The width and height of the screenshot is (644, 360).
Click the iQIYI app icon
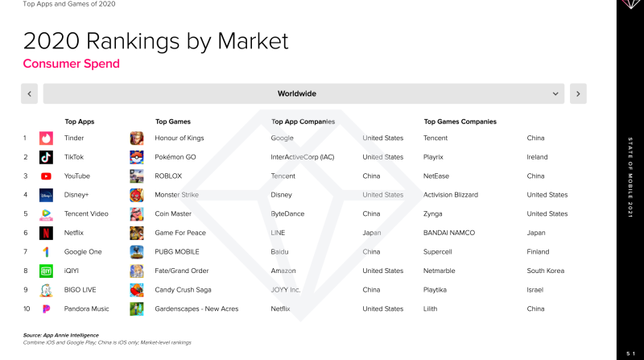tap(46, 271)
